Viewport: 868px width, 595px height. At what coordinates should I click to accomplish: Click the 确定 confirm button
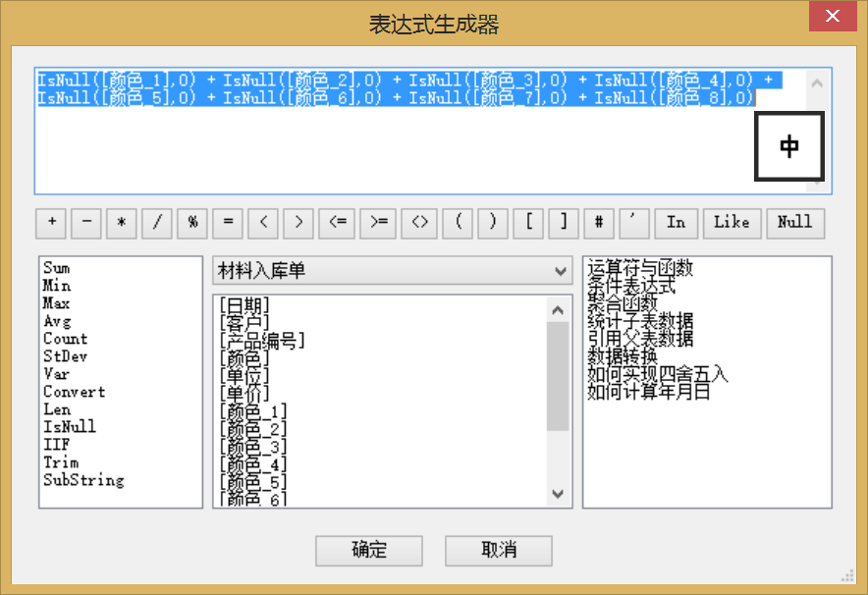click(x=369, y=551)
